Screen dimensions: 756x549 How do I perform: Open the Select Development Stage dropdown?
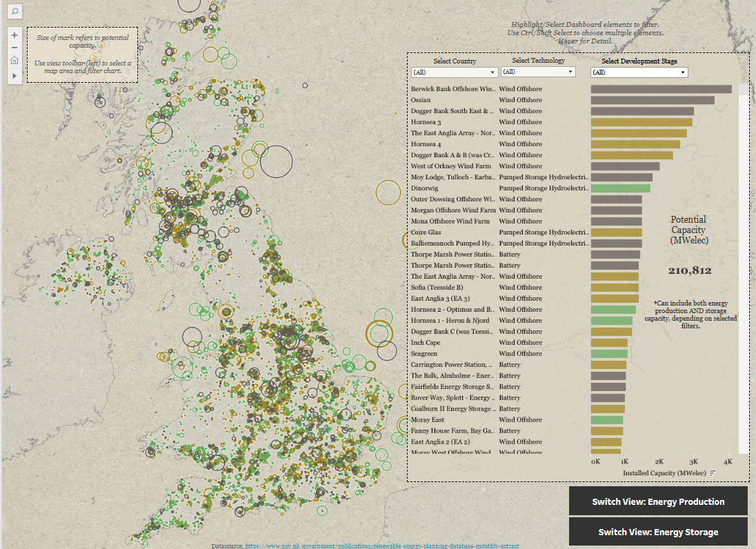point(639,72)
